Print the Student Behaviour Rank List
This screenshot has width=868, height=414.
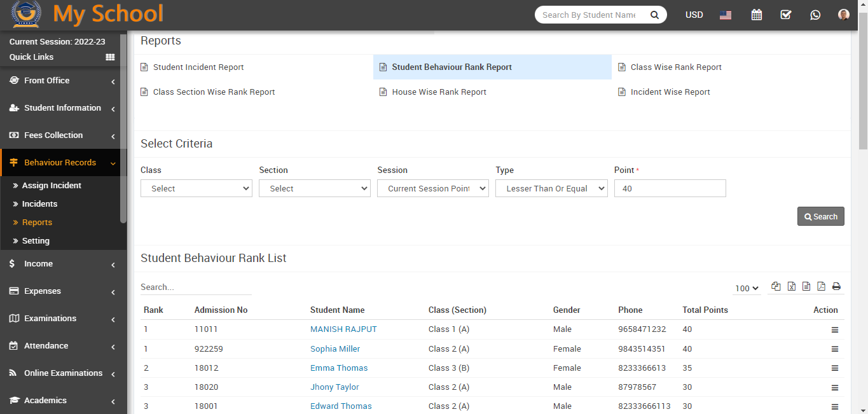click(836, 287)
